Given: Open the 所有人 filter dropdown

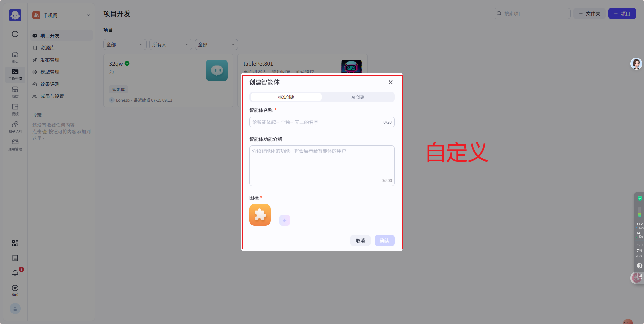Looking at the screenshot, I should [x=170, y=44].
